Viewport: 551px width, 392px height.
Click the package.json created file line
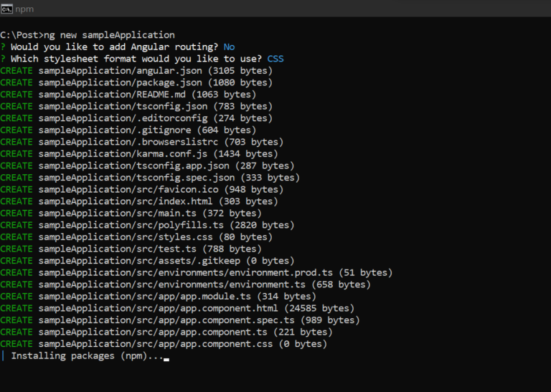click(x=136, y=83)
